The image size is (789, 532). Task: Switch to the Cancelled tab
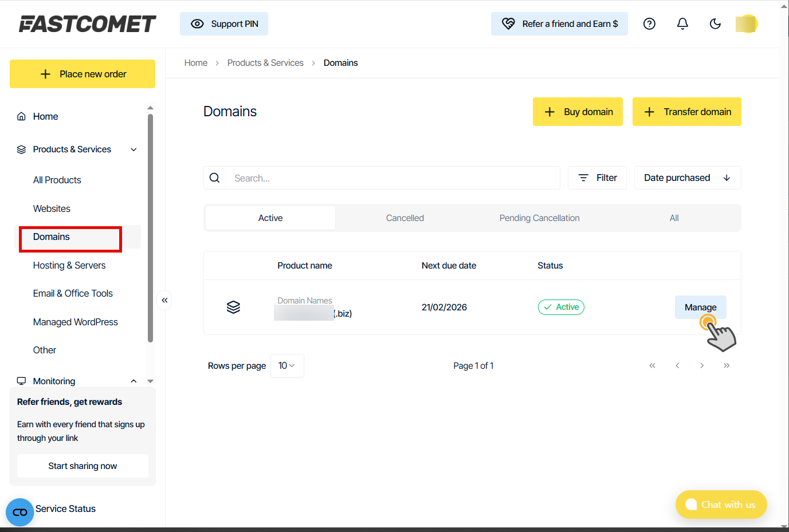point(405,218)
